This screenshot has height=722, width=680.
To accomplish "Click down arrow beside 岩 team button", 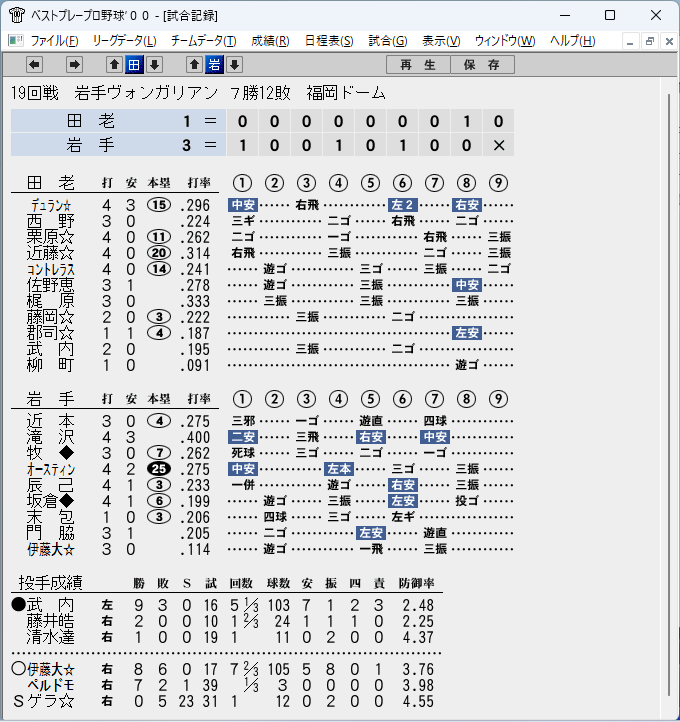I will click(235, 65).
